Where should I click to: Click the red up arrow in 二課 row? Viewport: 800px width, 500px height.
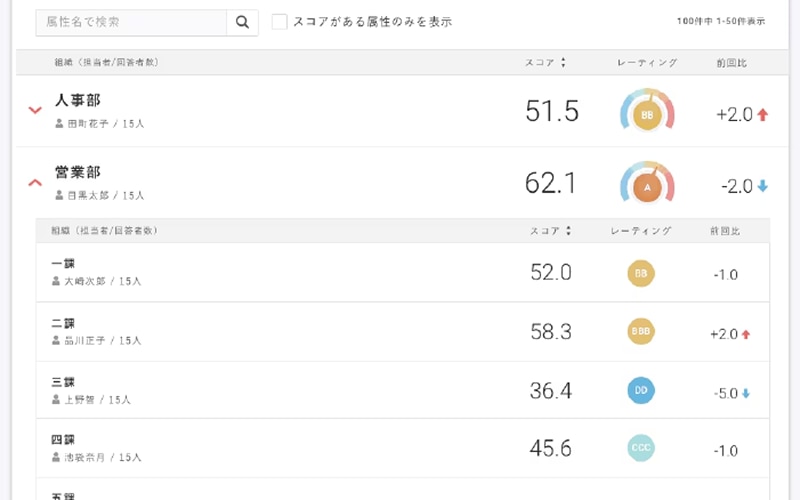pos(746,334)
